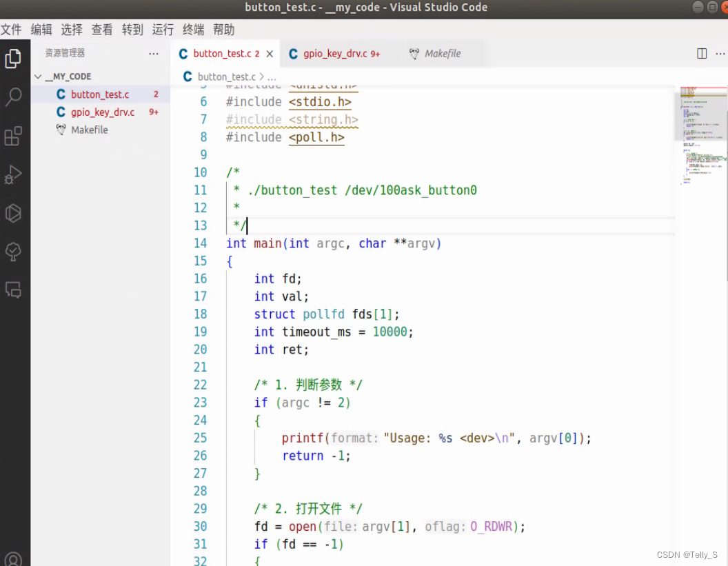The height and width of the screenshot is (566, 728).
Task: Open the 转到 menu
Action: point(132,30)
